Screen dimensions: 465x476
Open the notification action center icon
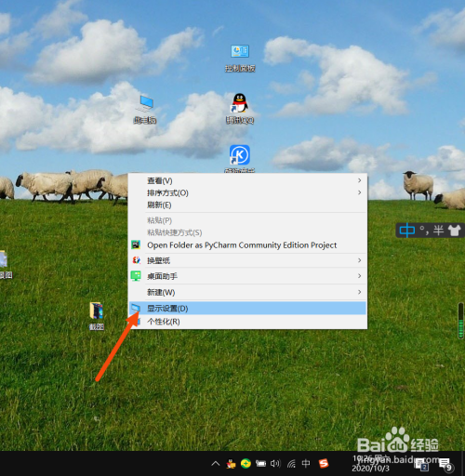pyautogui.click(x=445, y=464)
